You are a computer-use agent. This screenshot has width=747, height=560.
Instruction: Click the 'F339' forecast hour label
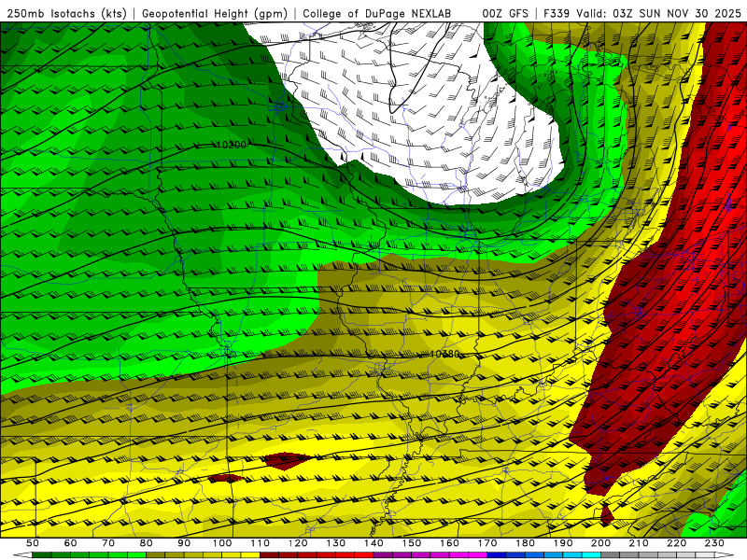tap(557, 13)
